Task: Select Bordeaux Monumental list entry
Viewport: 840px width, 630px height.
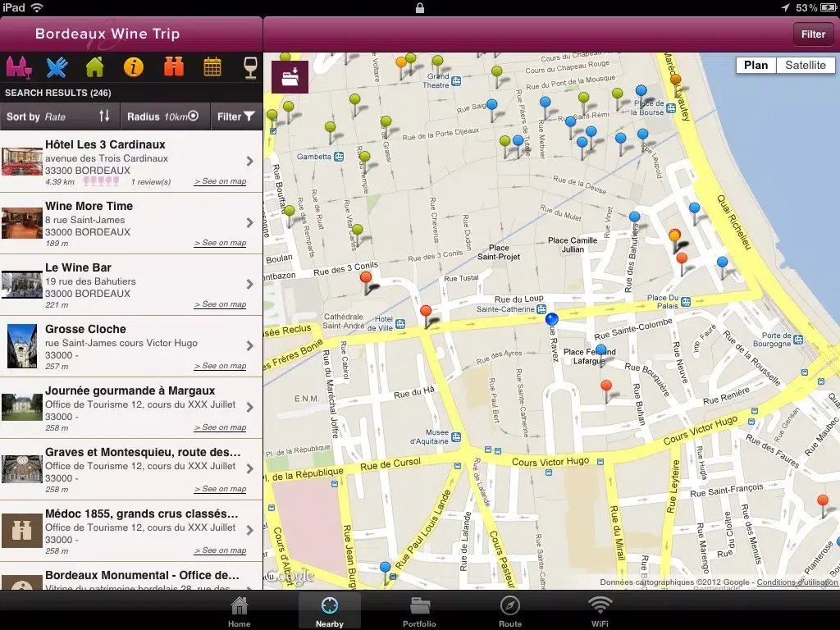Action: click(131, 577)
